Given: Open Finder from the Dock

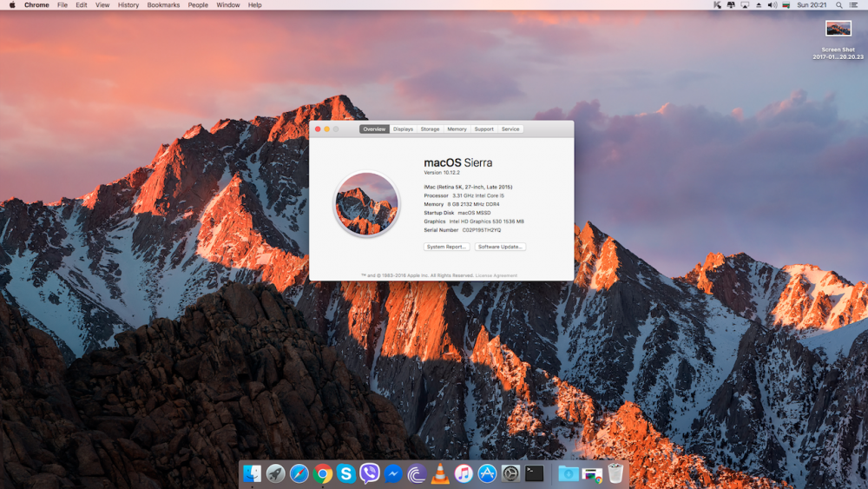Looking at the screenshot, I should (252, 473).
